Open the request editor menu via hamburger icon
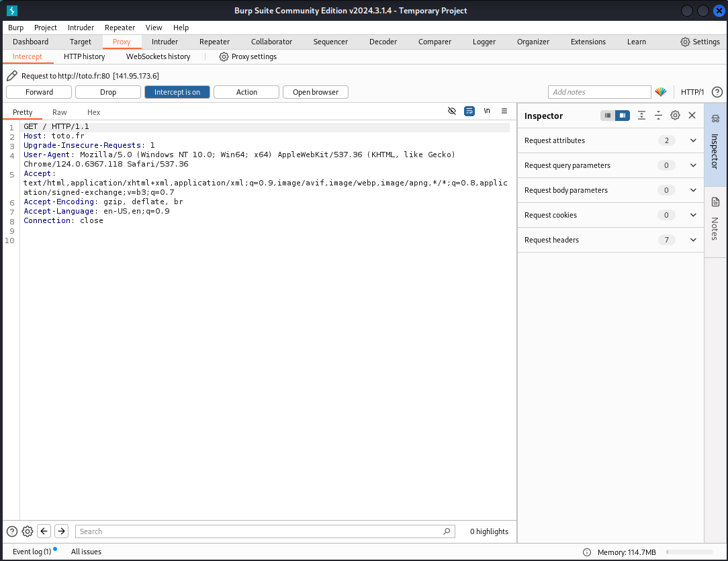 [x=504, y=111]
